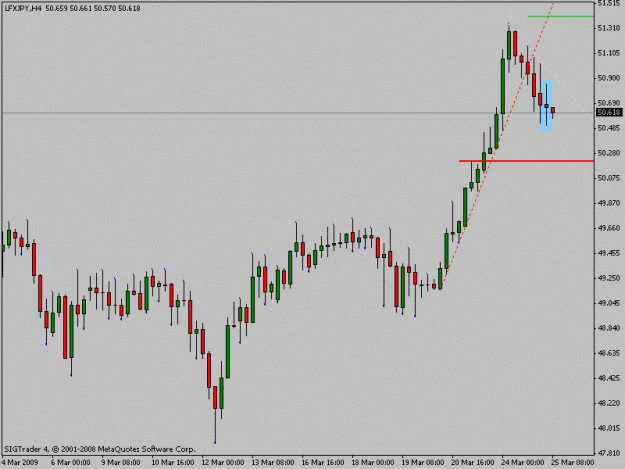Click price axis label 50.485
625x469 pixels.
(609, 128)
